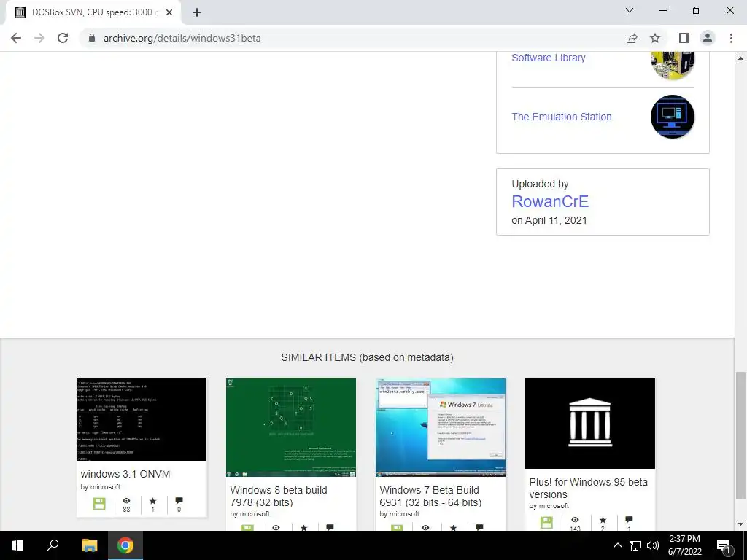View site security lock info
747x560 pixels.
92,38
